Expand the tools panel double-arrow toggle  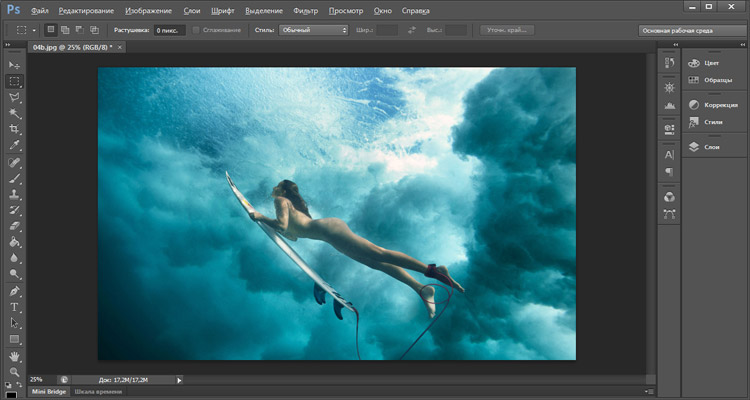point(8,44)
